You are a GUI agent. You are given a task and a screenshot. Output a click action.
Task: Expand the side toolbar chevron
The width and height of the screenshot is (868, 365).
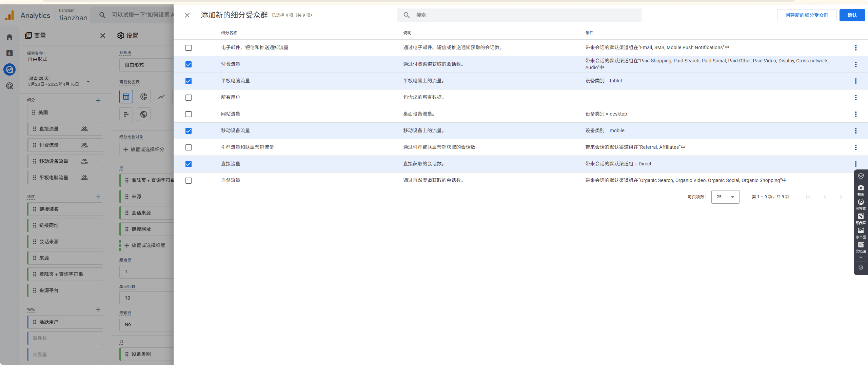point(861,258)
